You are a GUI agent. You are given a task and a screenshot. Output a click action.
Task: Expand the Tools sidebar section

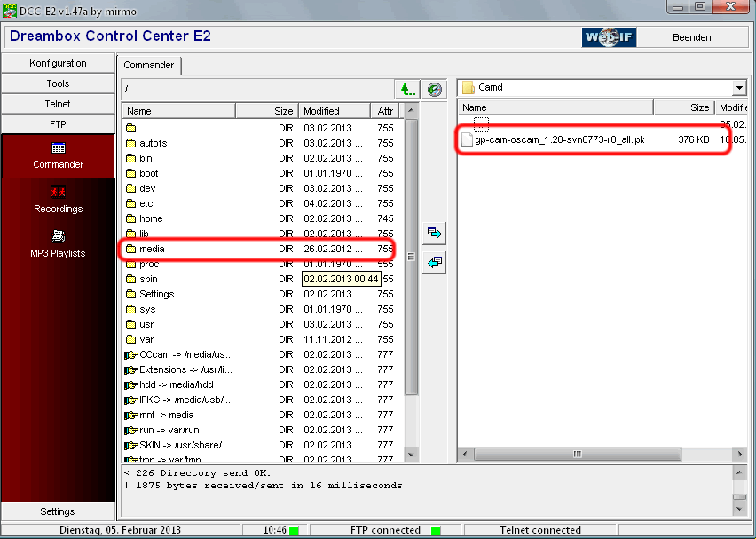59,83
